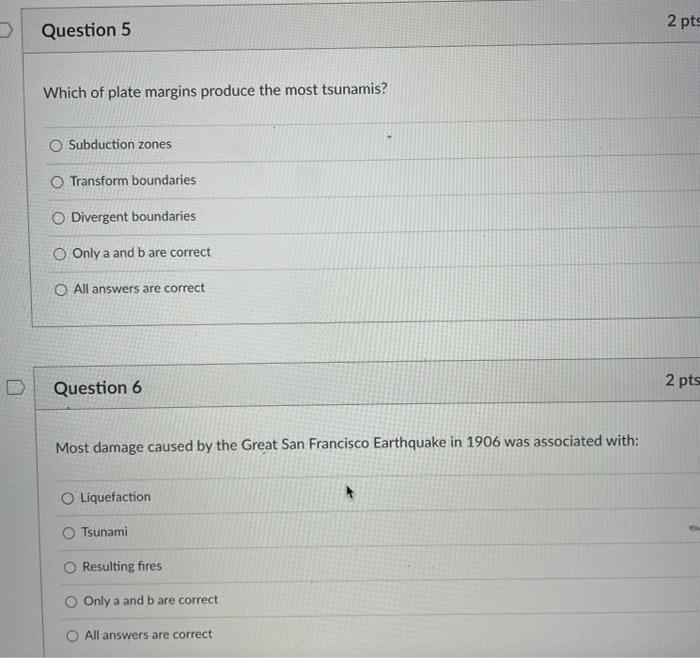Pick Resulting fires answer
This screenshot has height=658, width=700.
coord(70,567)
